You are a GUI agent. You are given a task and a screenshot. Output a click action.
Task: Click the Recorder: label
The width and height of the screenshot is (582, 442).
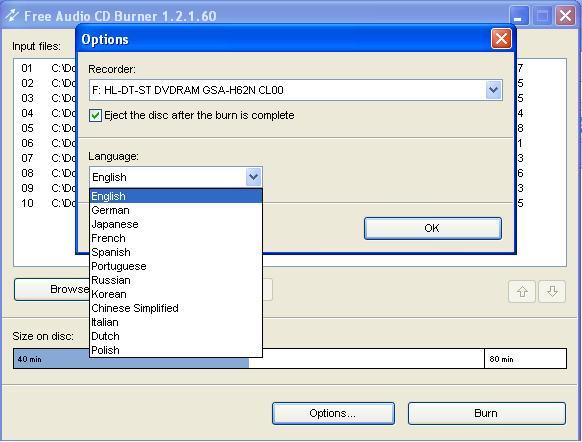[112, 69]
